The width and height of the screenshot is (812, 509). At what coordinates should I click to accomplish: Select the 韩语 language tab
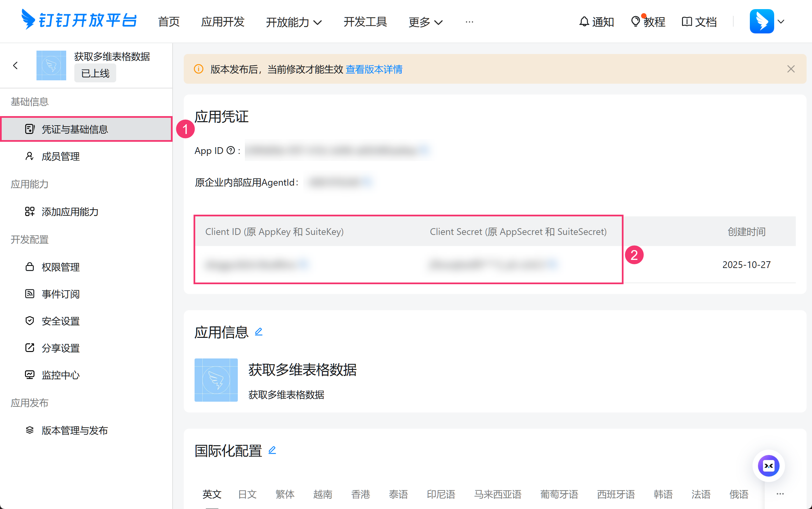[663, 494]
